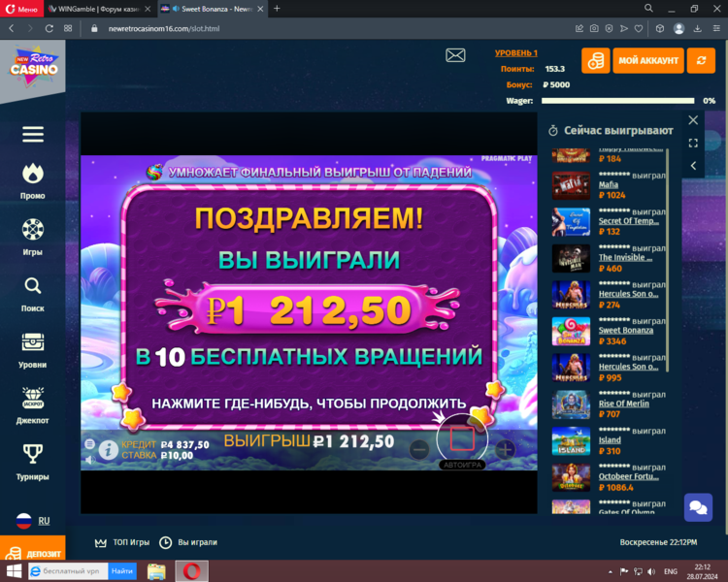Open the messages envelope icon
728x582 pixels.
(x=455, y=55)
